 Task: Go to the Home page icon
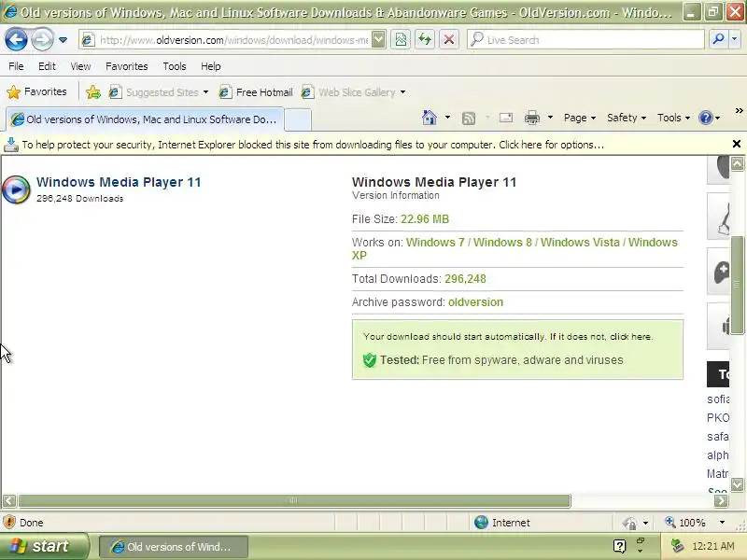[430, 118]
